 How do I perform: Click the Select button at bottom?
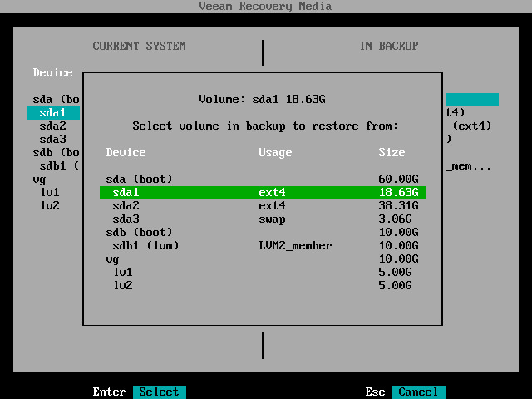click(159, 392)
